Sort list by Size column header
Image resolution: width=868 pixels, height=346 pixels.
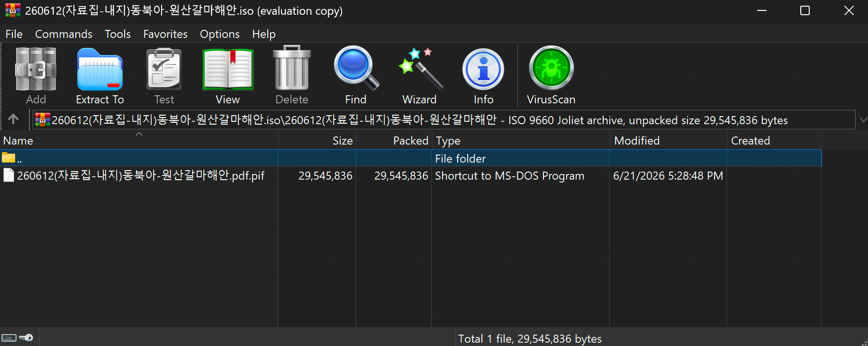pyautogui.click(x=317, y=141)
